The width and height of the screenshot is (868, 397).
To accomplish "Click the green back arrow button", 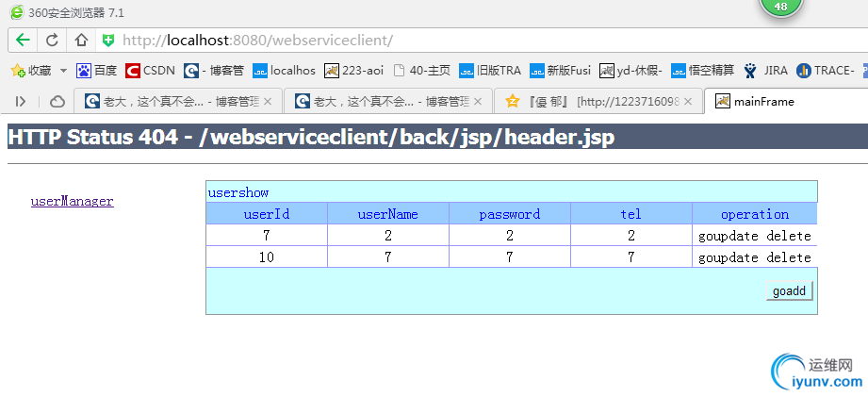I will (23, 40).
